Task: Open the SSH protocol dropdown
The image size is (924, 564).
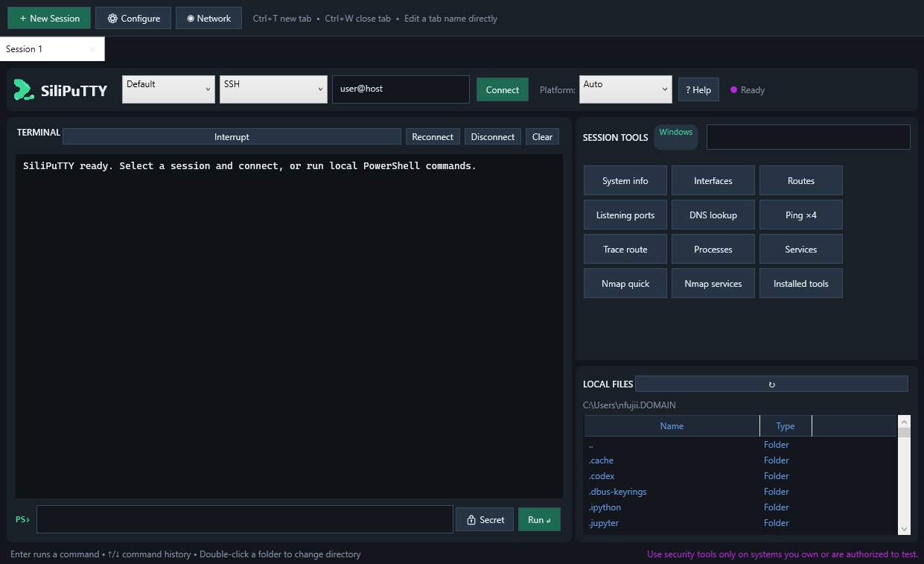Action: pyautogui.click(x=273, y=89)
